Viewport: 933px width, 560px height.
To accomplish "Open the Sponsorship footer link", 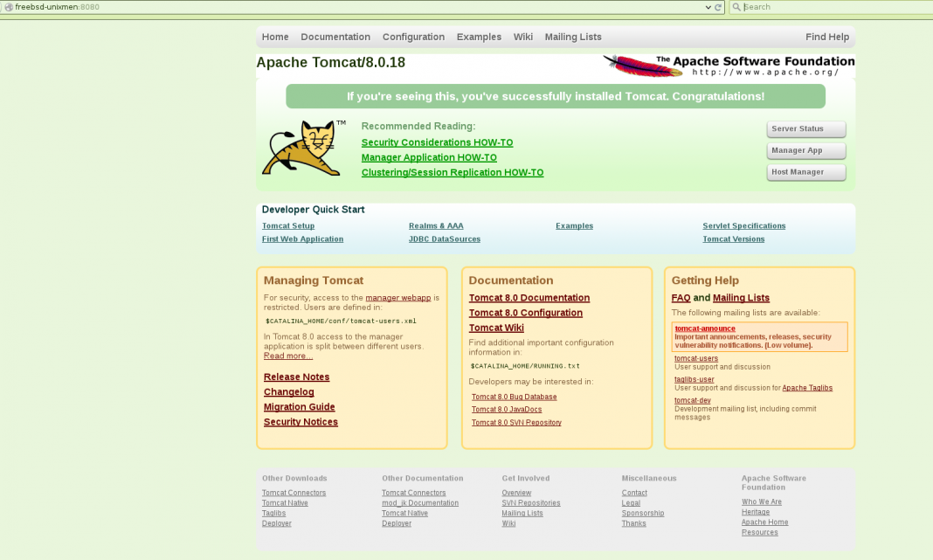I will 643,513.
